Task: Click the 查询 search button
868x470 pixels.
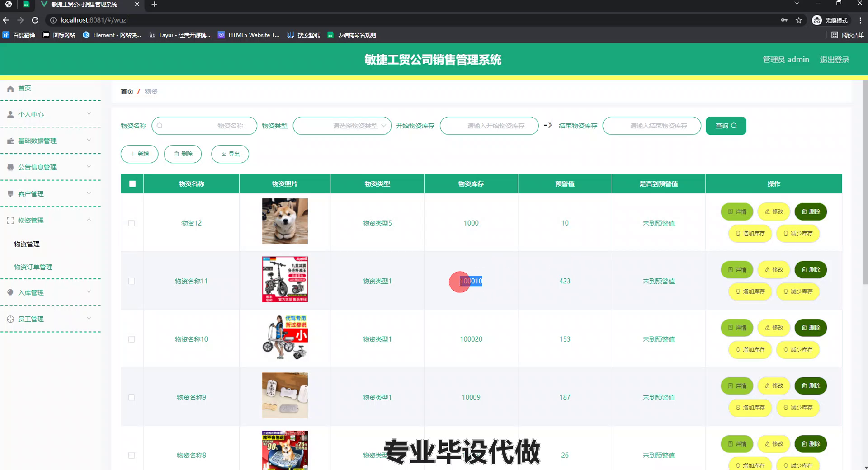Action: (x=726, y=126)
